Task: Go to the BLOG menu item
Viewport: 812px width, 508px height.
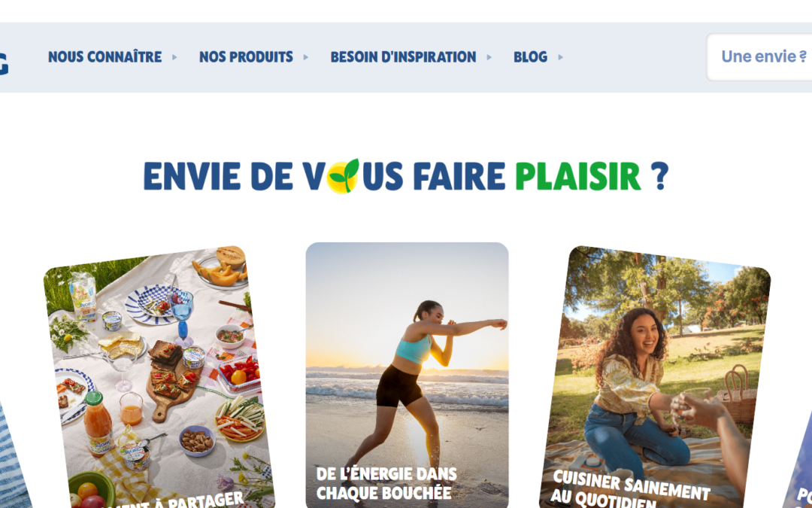Action: 530,57
